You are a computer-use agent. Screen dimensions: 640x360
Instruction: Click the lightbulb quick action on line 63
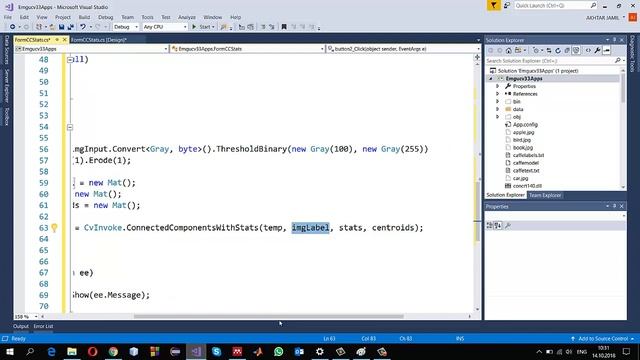pos(54,228)
